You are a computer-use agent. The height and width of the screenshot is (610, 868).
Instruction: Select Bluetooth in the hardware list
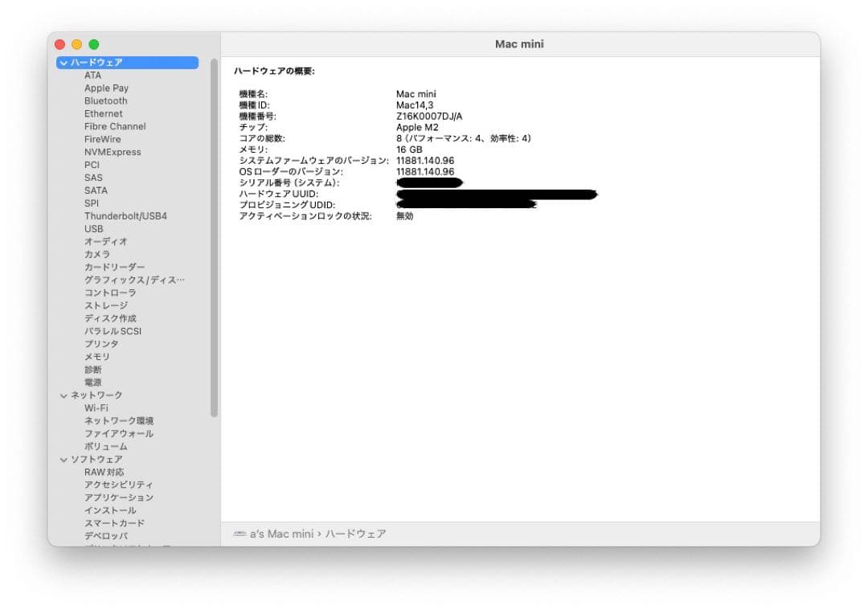click(x=106, y=100)
